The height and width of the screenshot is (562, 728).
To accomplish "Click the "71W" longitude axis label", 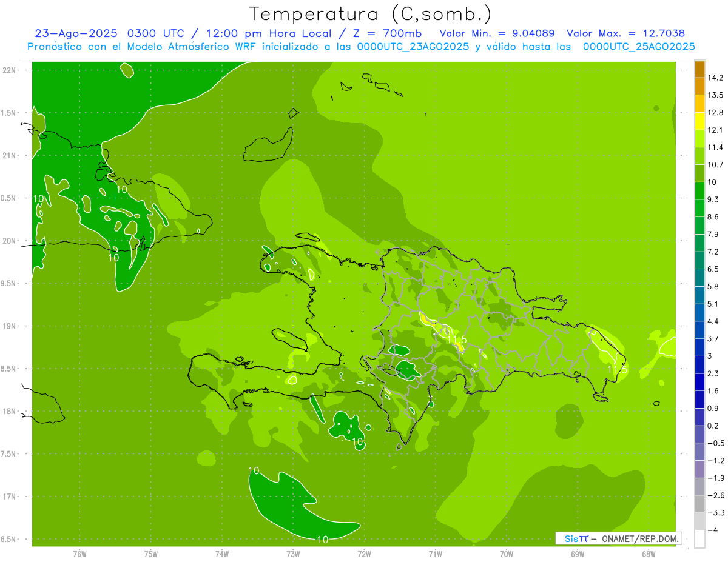I will pyautogui.click(x=435, y=554).
